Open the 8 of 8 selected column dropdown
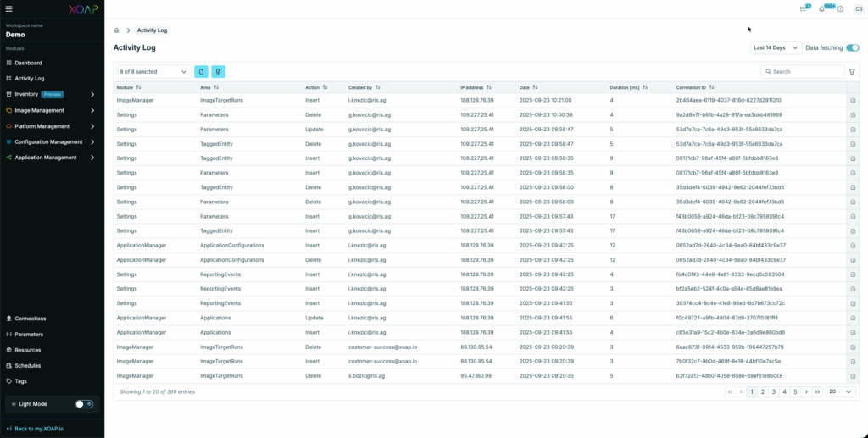Image resolution: width=868 pixels, height=438 pixels. 153,72
